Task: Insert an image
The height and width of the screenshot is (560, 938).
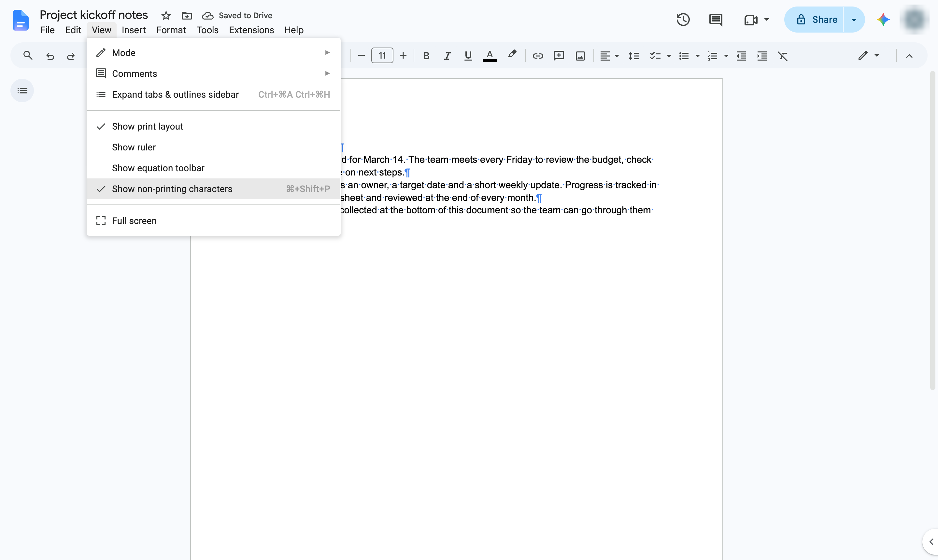Action: pos(580,56)
